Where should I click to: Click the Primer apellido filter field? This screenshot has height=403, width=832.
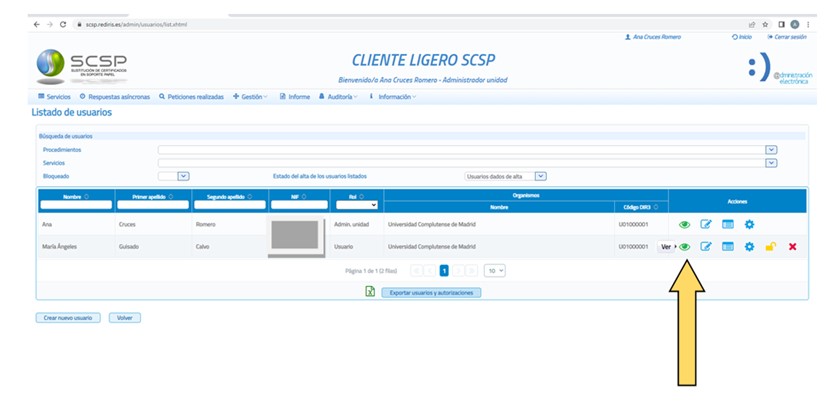coord(153,205)
